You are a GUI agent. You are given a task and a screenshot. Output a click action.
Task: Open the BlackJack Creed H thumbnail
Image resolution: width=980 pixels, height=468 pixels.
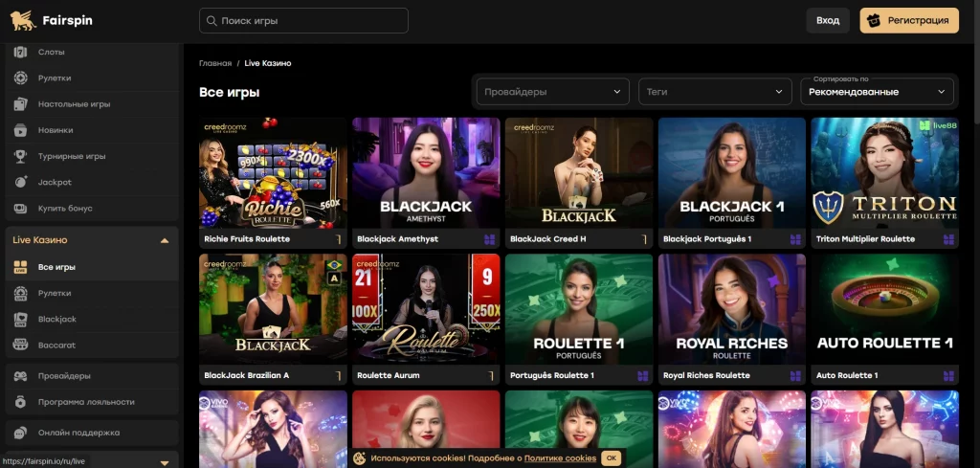(579, 173)
